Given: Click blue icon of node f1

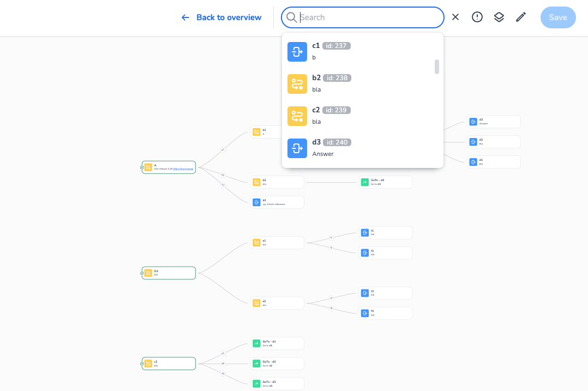Looking at the screenshot, I should coord(365,232).
